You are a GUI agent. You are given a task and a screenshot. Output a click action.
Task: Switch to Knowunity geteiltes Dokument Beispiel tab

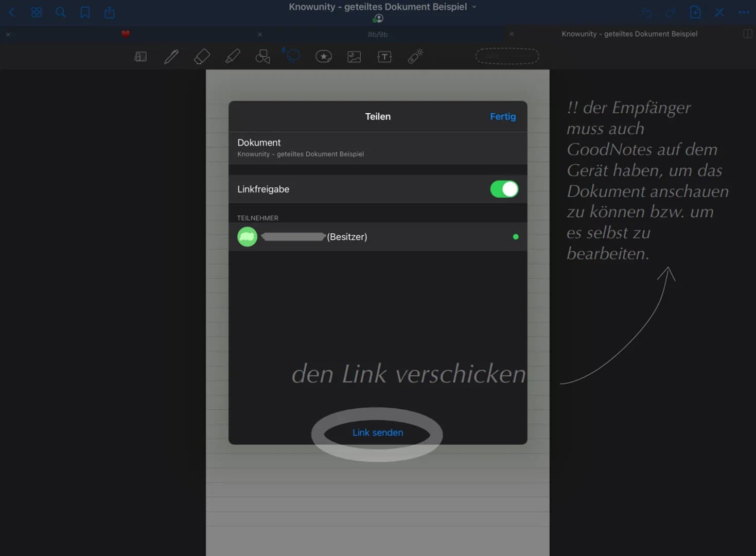629,34
